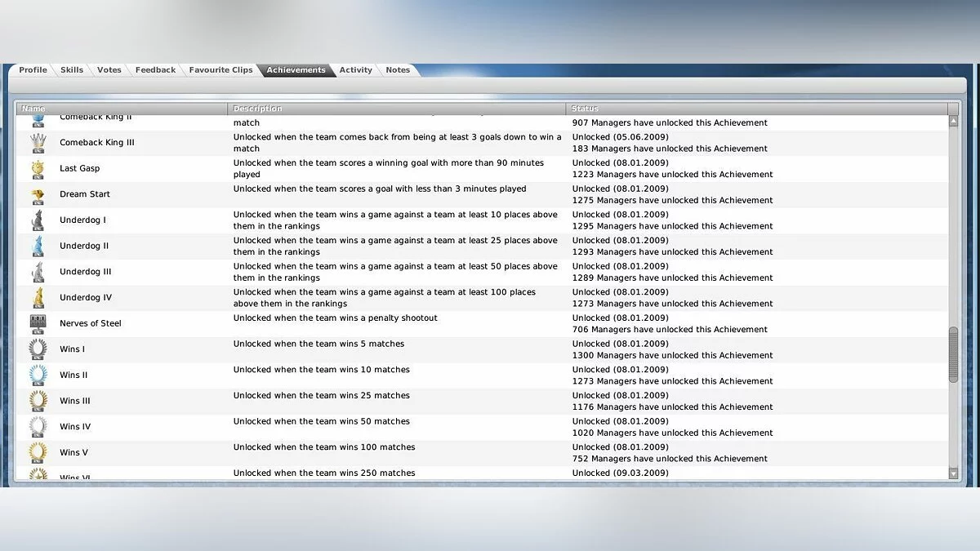This screenshot has width=980, height=551.
Task: Click the Underdog I dog trophy icon
Action: 38,220
